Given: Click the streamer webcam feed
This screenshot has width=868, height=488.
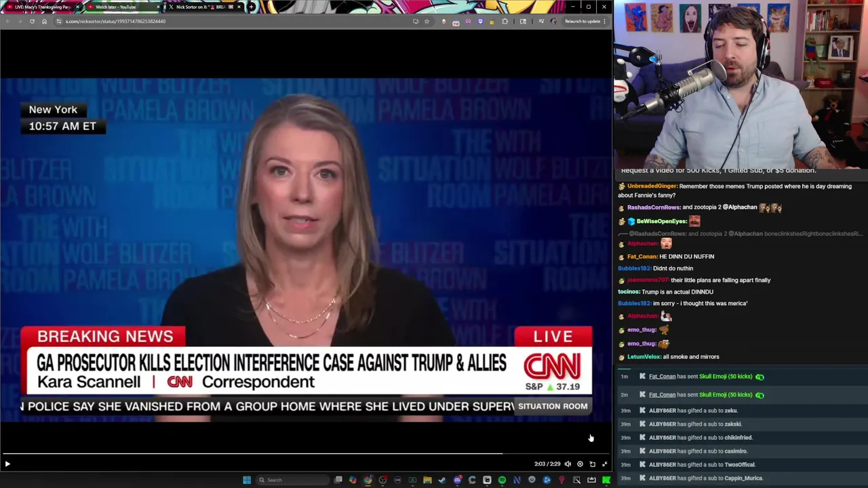Looking at the screenshot, I should coord(741,85).
